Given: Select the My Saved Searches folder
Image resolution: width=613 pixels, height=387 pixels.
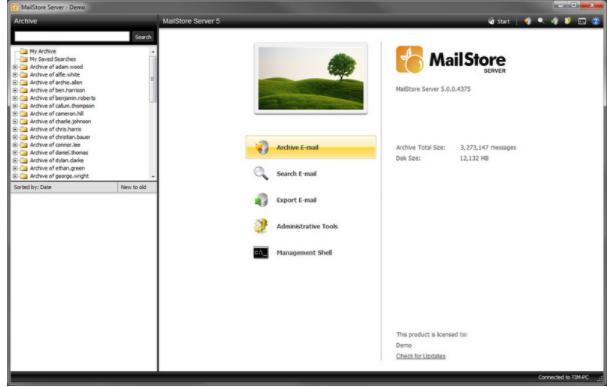Looking at the screenshot, I should click(53, 59).
